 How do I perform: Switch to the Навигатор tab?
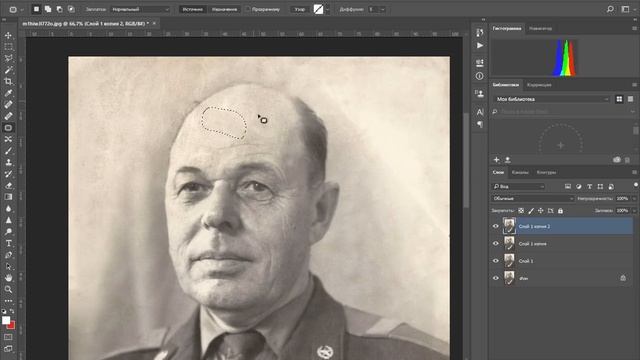coord(540,29)
